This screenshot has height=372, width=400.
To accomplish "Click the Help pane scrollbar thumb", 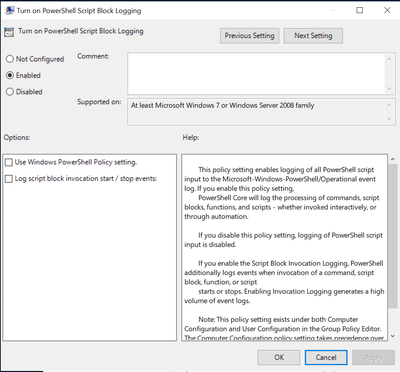I will coord(393,236).
